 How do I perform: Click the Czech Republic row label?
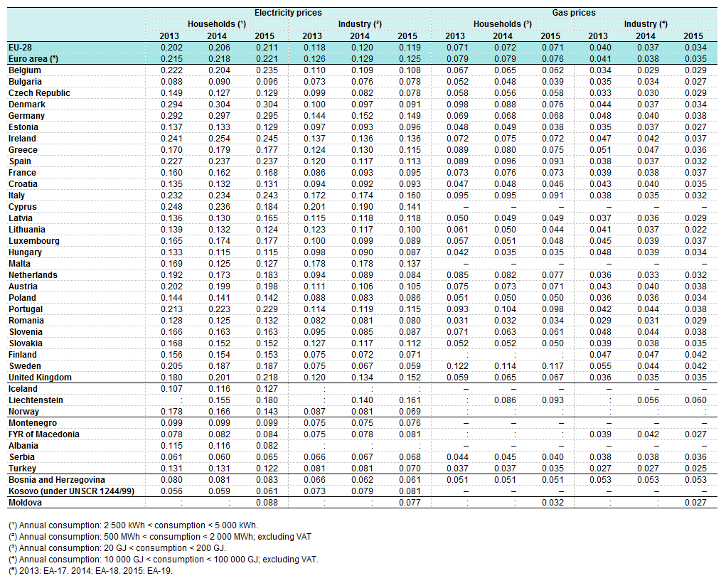(39, 93)
